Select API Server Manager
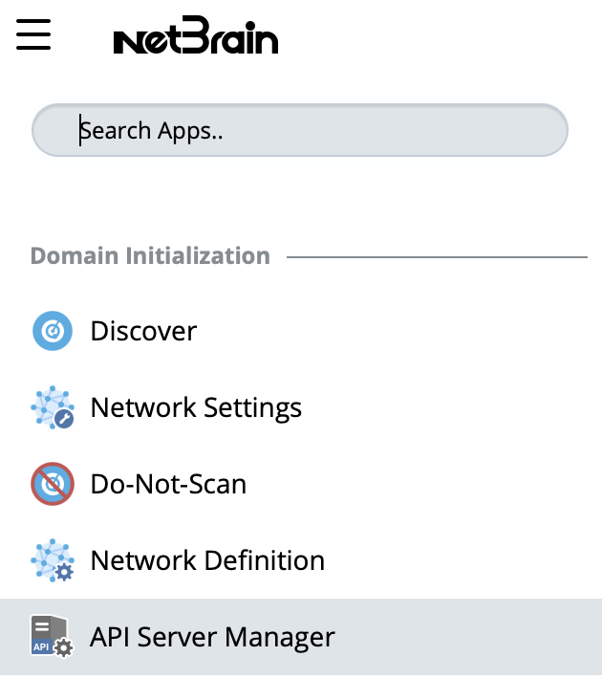Image resolution: width=602 pixels, height=700 pixels. point(301,637)
